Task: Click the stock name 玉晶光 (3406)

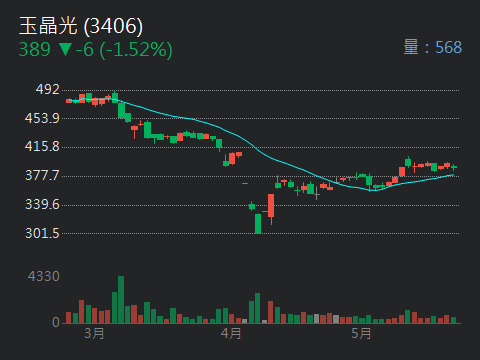Action: 81,26
